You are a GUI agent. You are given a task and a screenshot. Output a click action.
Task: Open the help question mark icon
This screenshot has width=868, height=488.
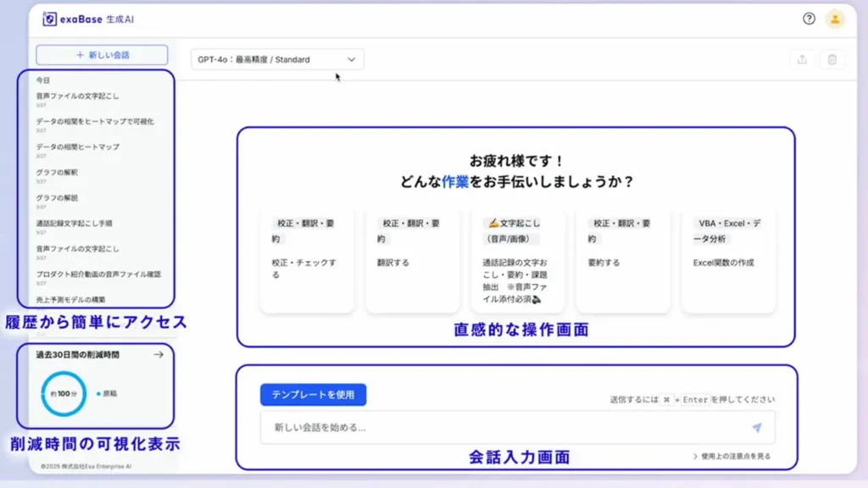click(x=811, y=18)
